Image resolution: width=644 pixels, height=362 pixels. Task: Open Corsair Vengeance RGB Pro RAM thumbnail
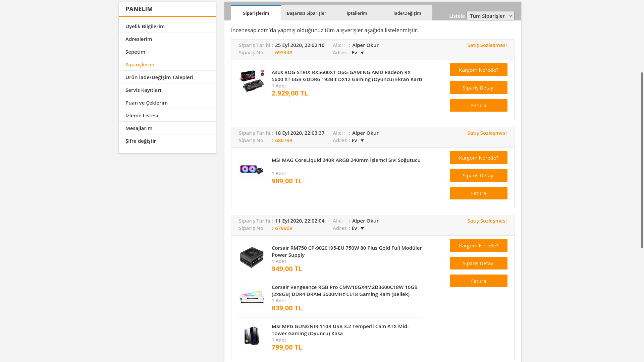(252, 297)
